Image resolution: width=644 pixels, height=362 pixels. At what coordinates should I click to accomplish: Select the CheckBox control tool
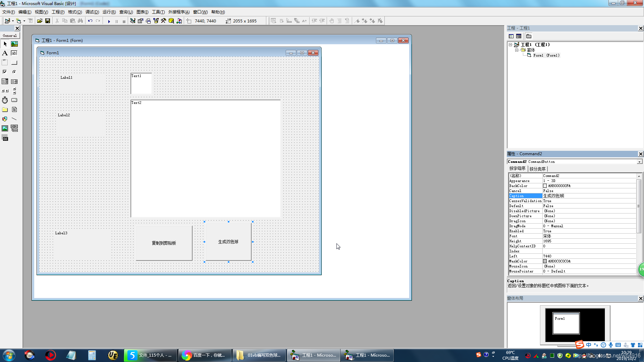click(5, 72)
